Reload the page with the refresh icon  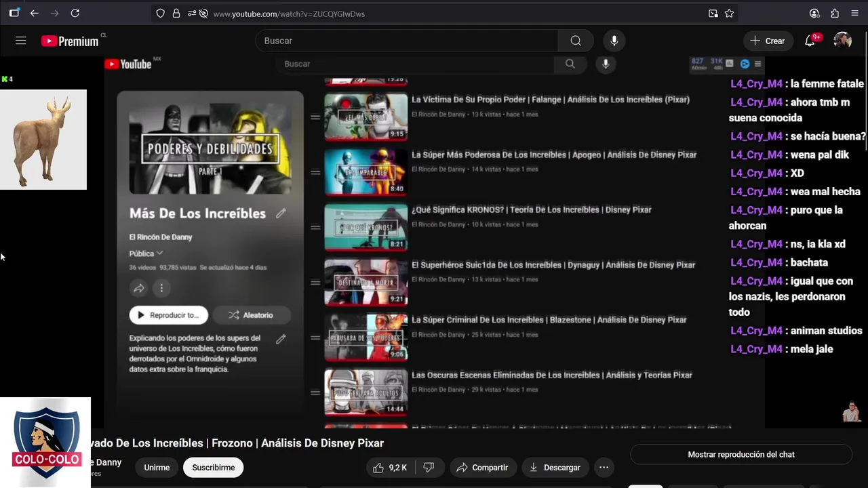75,13
